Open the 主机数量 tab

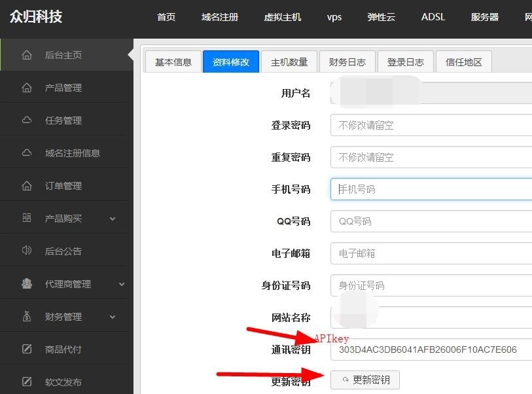click(x=289, y=62)
